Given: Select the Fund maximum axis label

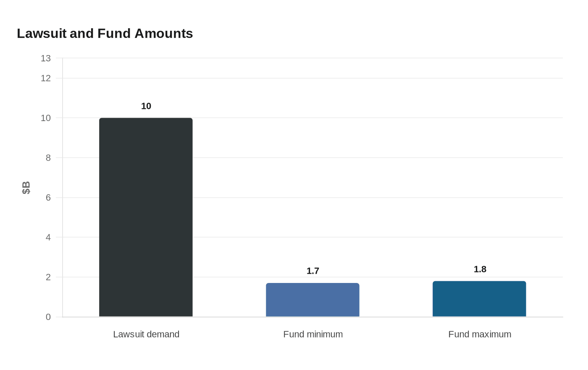Looking at the screenshot, I should [x=480, y=334].
